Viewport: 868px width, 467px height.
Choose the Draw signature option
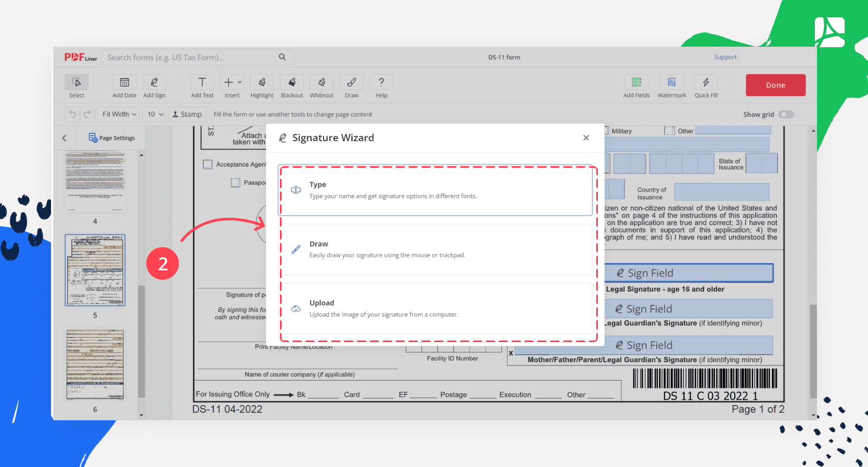[435, 249]
